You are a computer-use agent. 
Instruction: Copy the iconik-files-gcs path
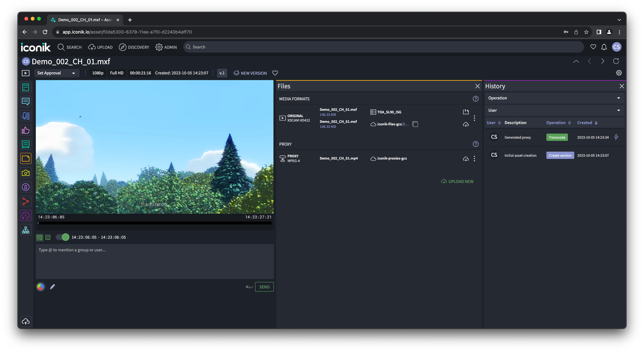[415, 124]
